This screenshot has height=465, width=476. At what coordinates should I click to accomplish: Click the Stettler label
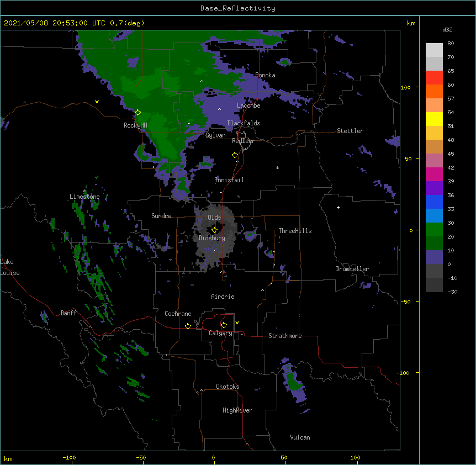(350, 131)
